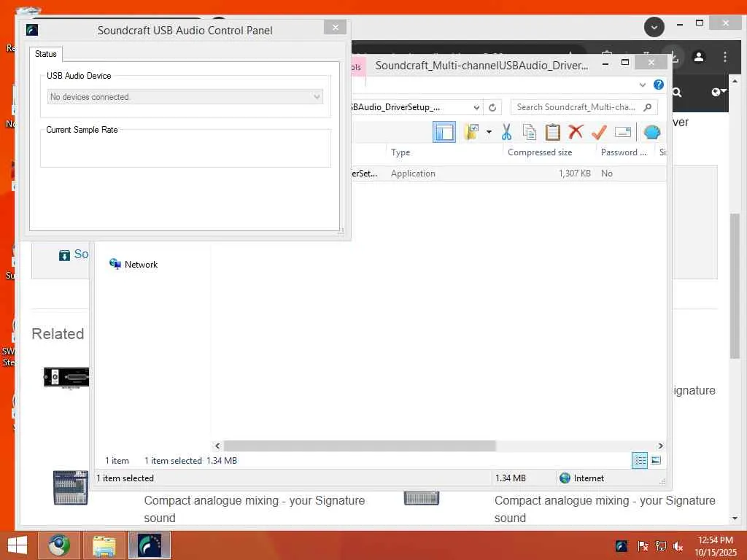Open Action Center flag tray icon
Screen dimensions: 747x560
coord(643,546)
